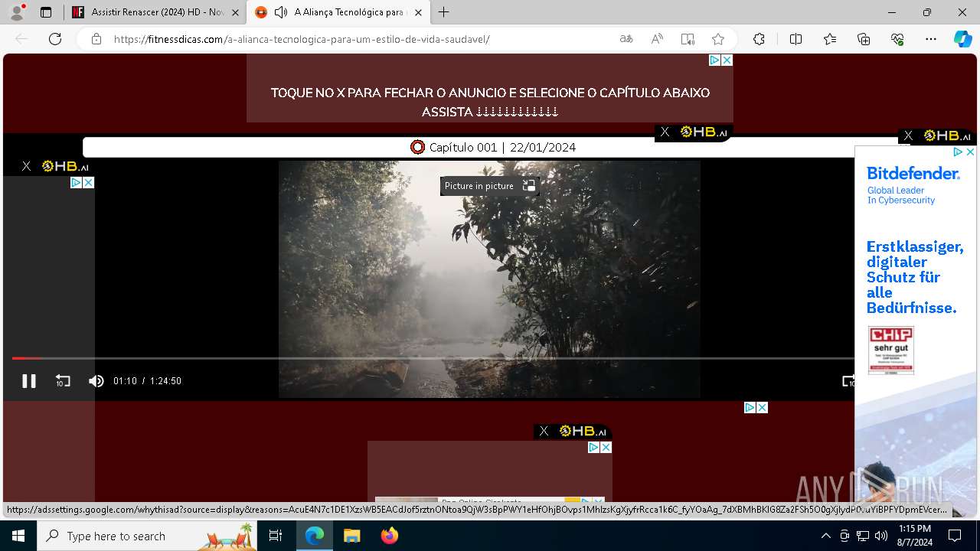
Task: Rewind video ten seconds
Action: [63, 381]
